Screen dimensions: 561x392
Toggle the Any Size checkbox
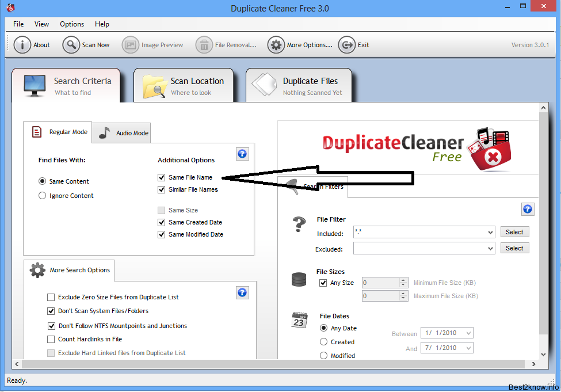[323, 283]
